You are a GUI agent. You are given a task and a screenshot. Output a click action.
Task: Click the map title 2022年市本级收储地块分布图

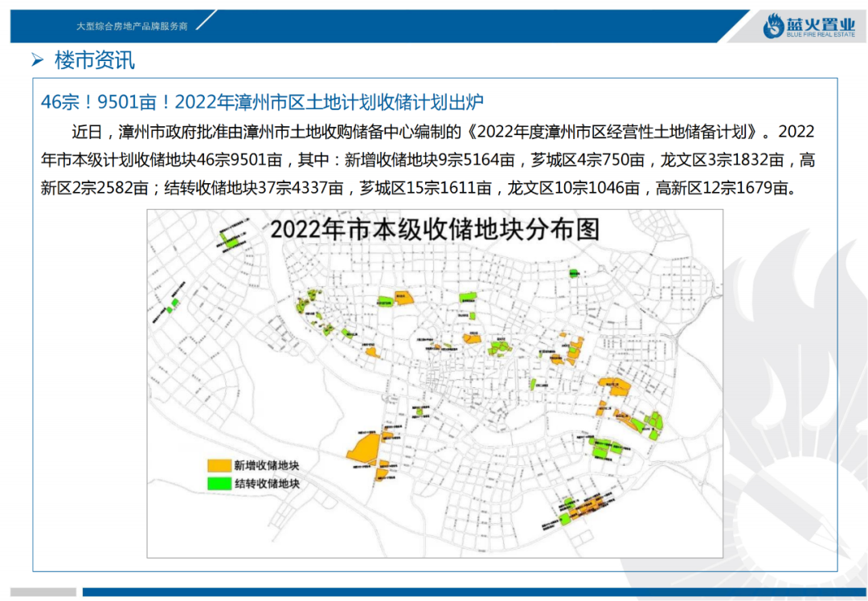point(435,229)
